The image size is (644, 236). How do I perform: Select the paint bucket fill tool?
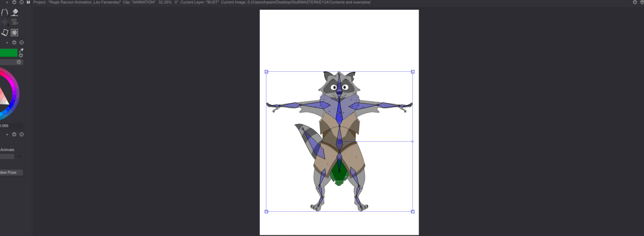point(14,12)
